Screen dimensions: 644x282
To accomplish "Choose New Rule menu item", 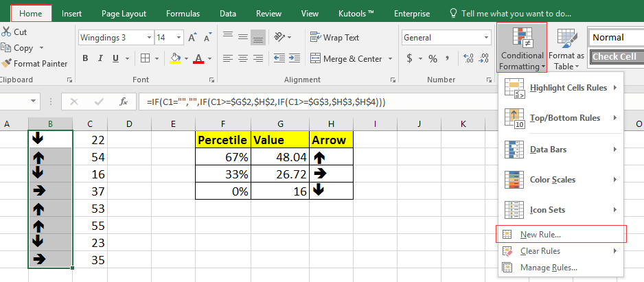I will [x=562, y=235].
